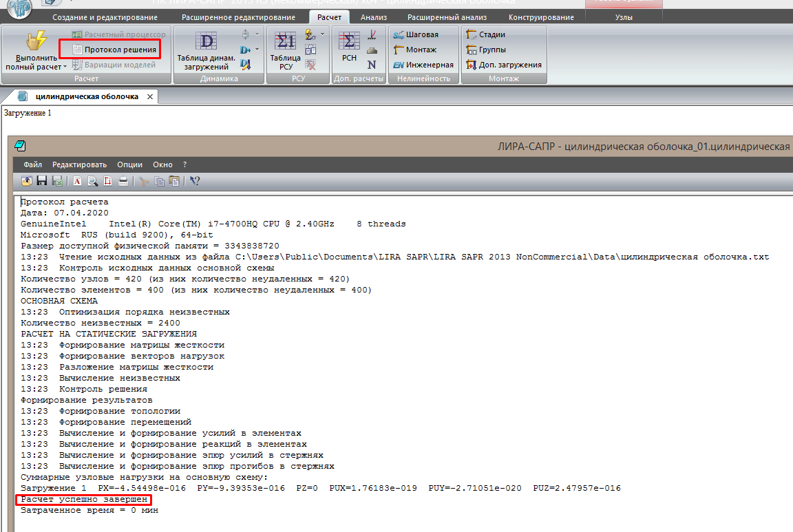
Task: Click the scissors Cut icon
Action: [x=144, y=181]
